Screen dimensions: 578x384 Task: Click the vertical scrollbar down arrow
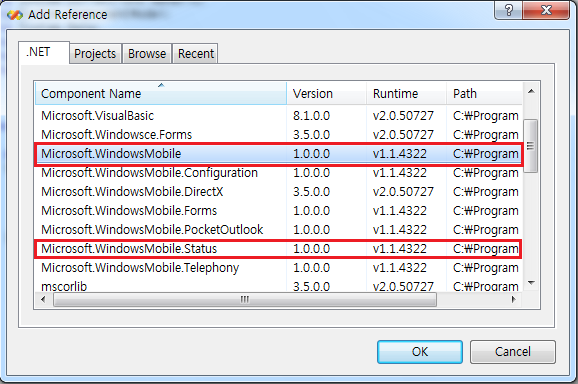pyautogui.click(x=531, y=283)
